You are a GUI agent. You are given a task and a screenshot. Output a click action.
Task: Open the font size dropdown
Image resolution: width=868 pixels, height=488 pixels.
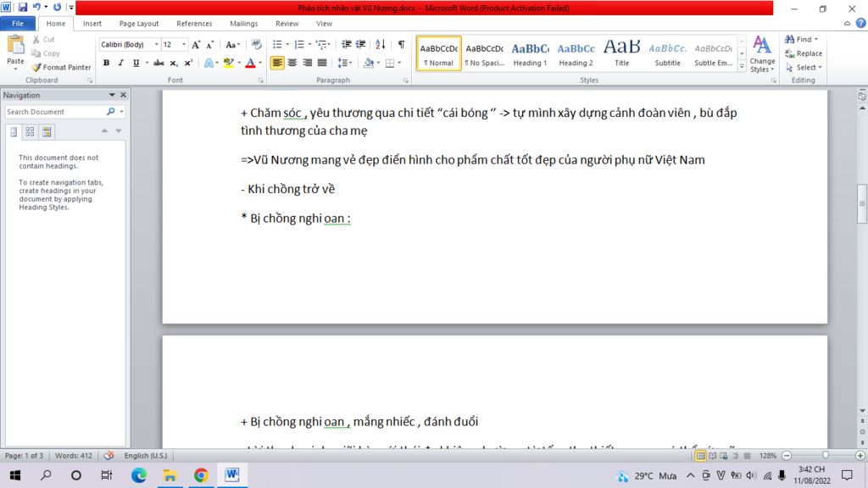point(184,44)
